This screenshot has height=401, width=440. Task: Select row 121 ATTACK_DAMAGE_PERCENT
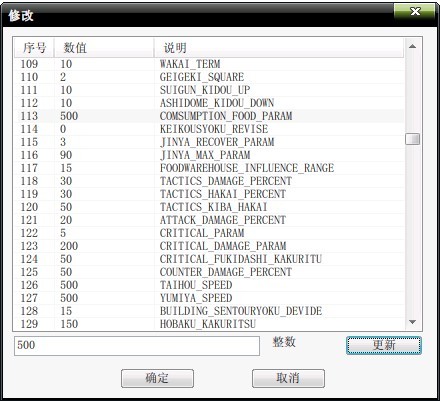[209, 220]
